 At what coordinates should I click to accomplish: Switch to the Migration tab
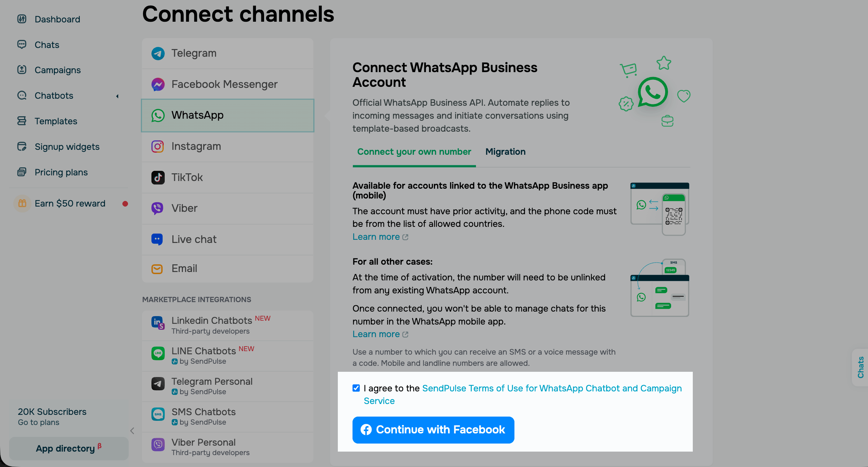(505, 152)
